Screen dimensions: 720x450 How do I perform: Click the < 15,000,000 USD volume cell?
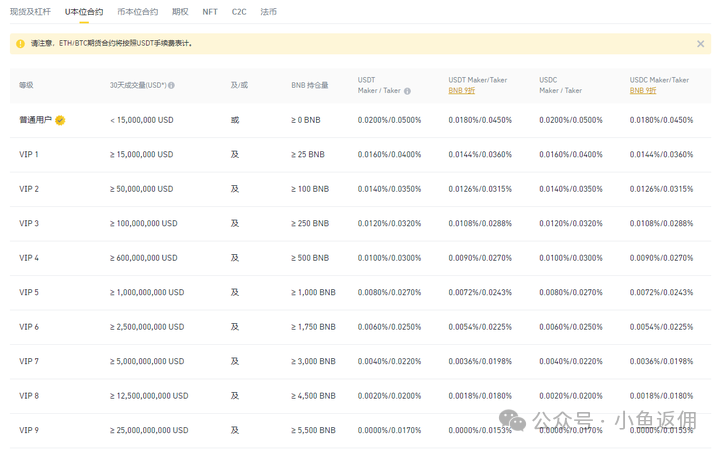[142, 120]
